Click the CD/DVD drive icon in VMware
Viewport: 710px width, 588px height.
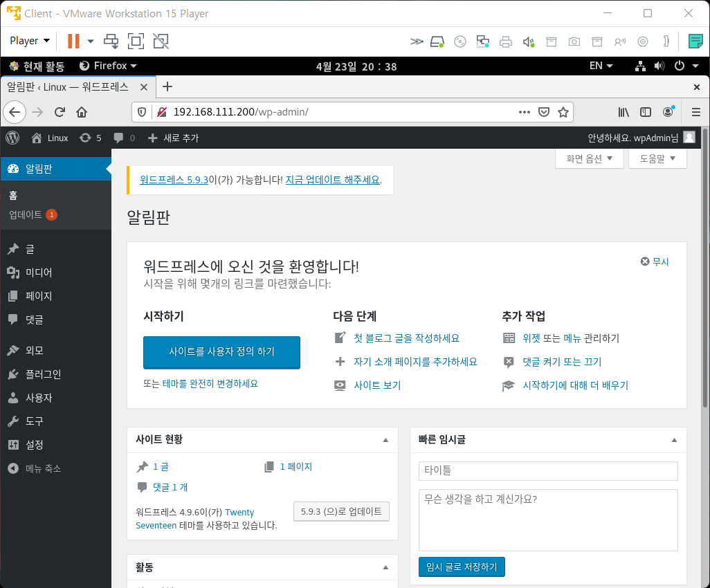point(460,42)
